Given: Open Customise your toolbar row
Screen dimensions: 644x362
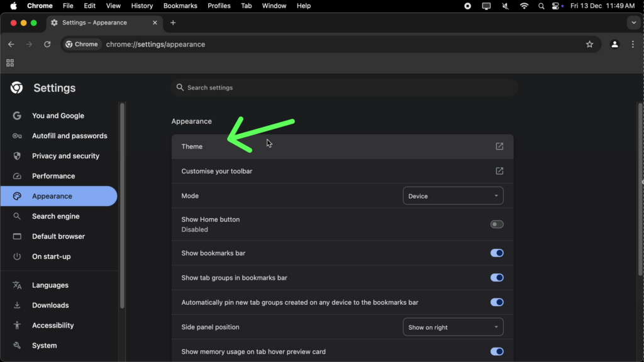Looking at the screenshot, I should [343, 171].
